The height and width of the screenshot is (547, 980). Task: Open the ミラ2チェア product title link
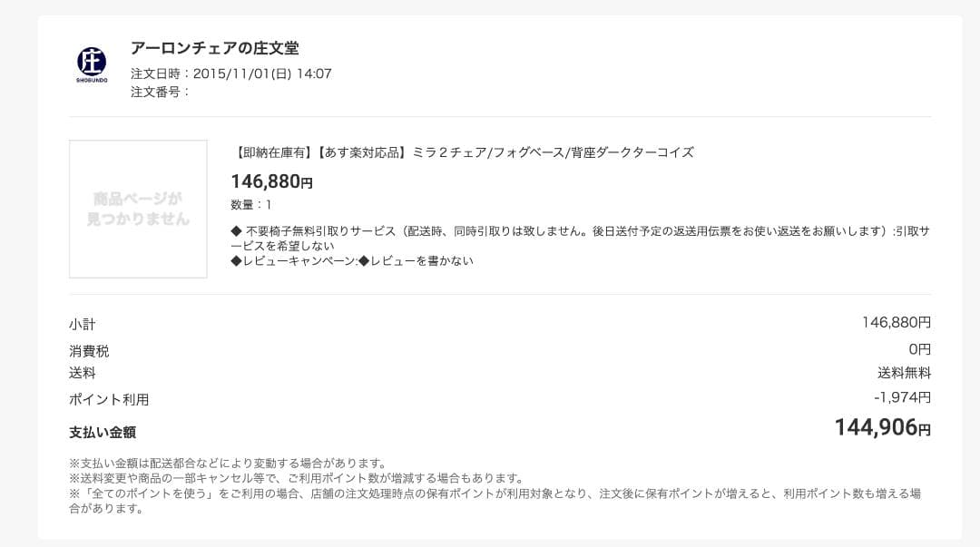tap(463, 152)
